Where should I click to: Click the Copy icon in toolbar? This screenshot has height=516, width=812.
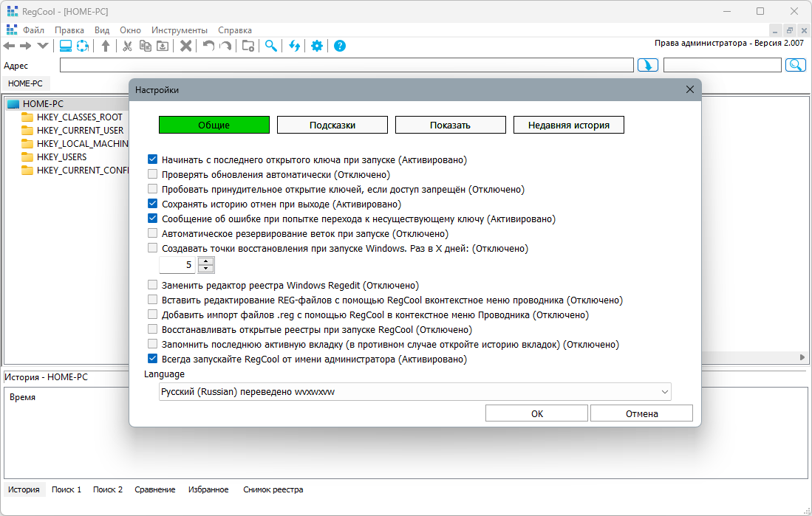pos(146,46)
